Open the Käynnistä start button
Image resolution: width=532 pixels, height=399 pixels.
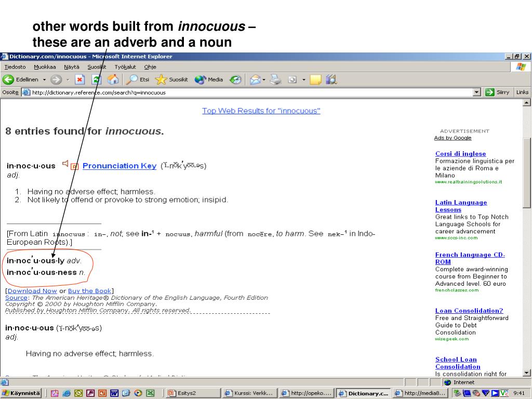point(21,393)
